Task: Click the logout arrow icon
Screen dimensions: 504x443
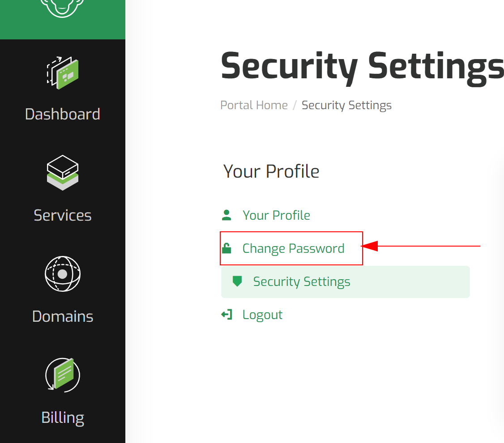Action: tap(226, 315)
